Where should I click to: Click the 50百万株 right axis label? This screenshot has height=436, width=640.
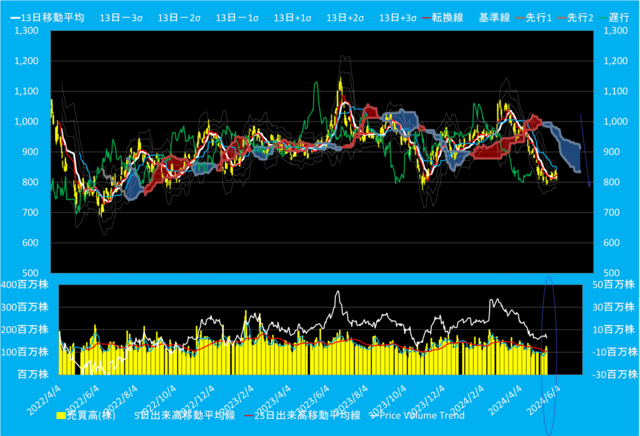coord(613,285)
